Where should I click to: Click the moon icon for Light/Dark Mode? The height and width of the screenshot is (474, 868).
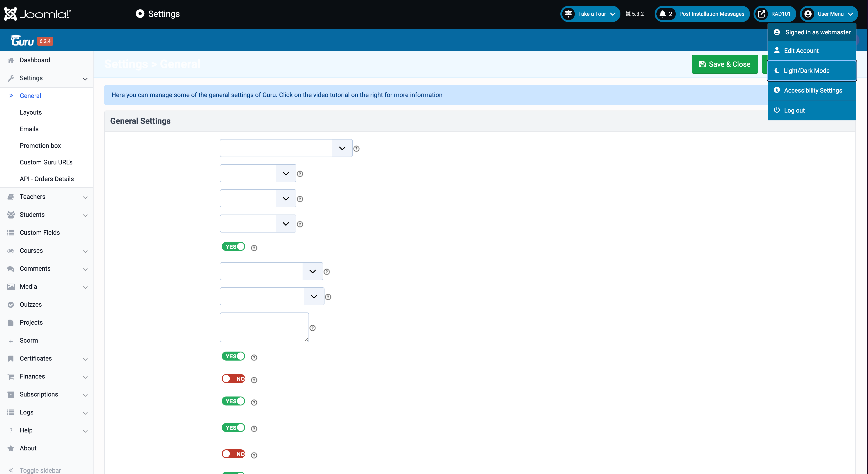click(777, 71)
